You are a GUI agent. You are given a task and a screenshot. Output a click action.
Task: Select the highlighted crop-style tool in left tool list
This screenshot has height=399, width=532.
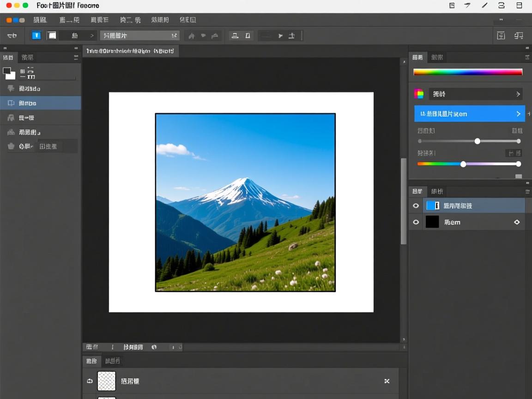coord(11,103)
